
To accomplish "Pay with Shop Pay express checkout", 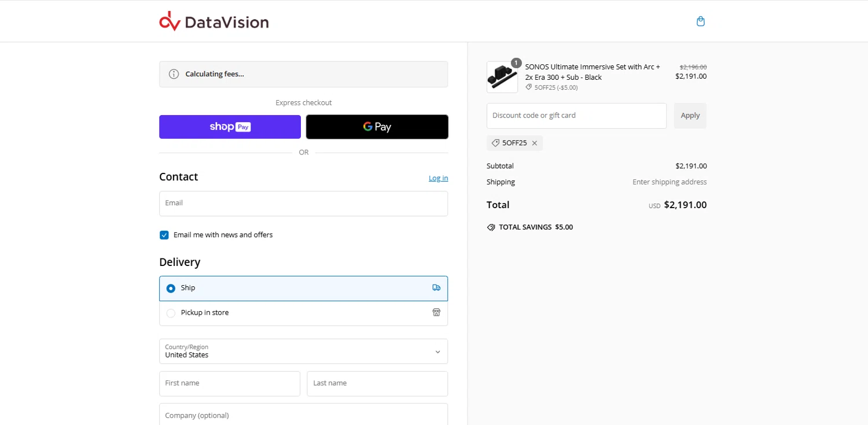I will [x=230, y=127].
